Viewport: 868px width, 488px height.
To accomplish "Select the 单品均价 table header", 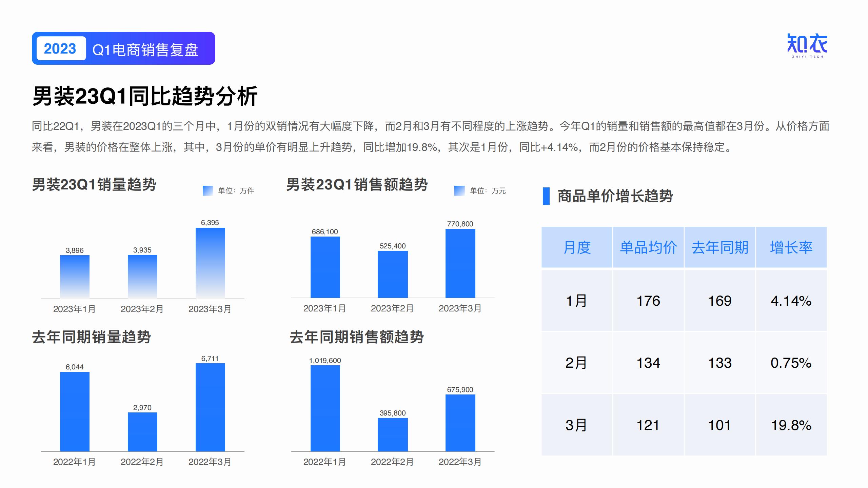I will (648, 247).
